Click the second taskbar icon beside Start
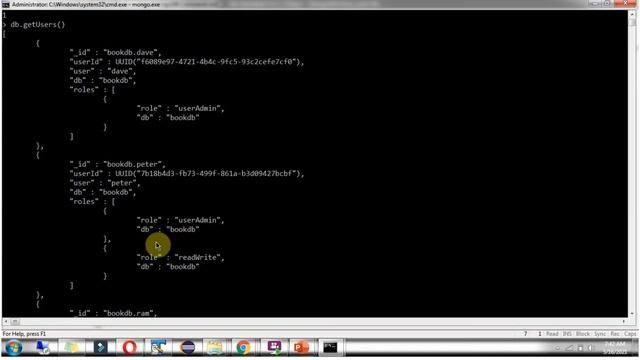This screenshot has width=640, height=360. click(42, 347)
